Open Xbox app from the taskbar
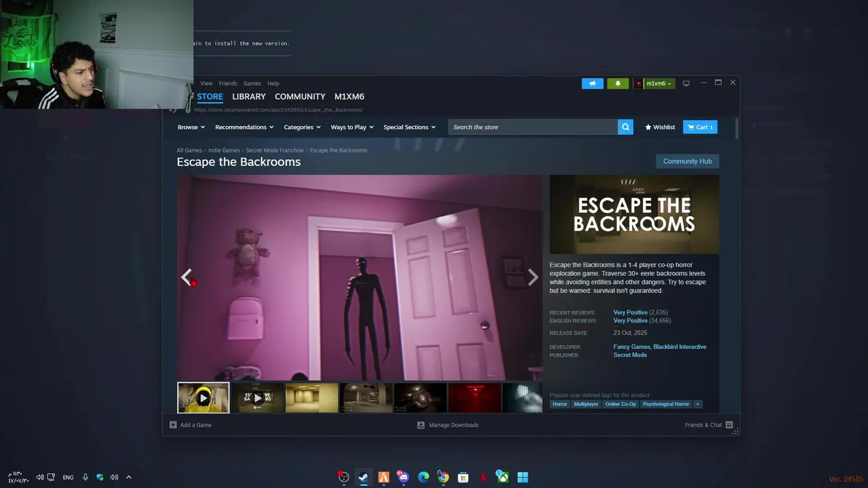 click(502, 477)
